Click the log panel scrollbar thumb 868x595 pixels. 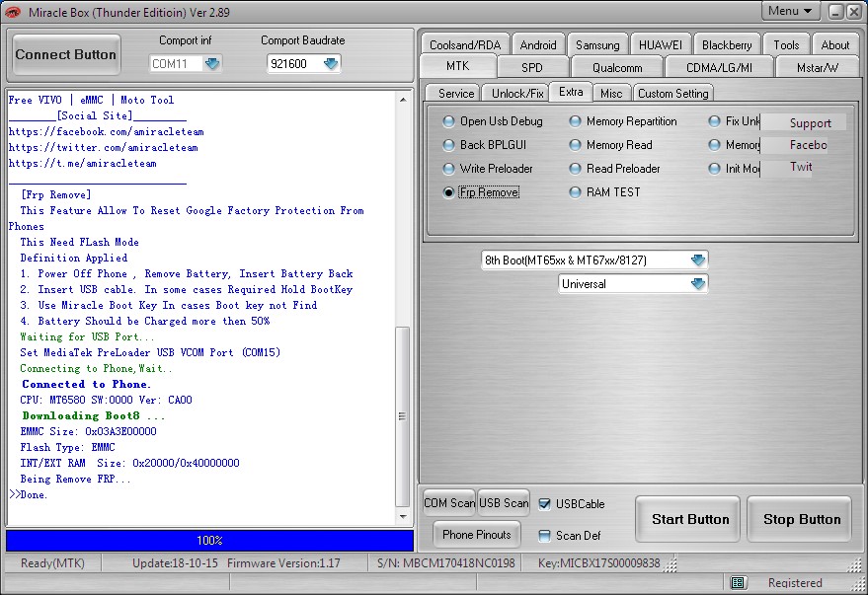click(x=403, y=416)
